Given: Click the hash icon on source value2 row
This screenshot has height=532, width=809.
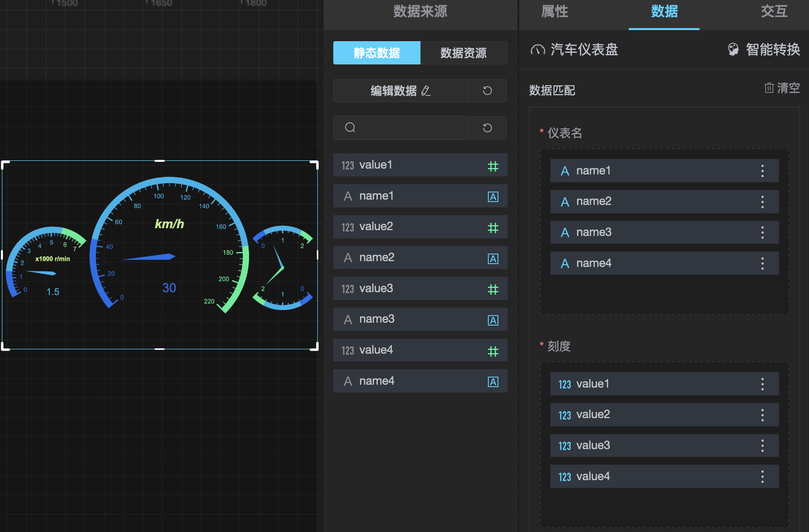Looking at the screenshot, I should (493, 228).
